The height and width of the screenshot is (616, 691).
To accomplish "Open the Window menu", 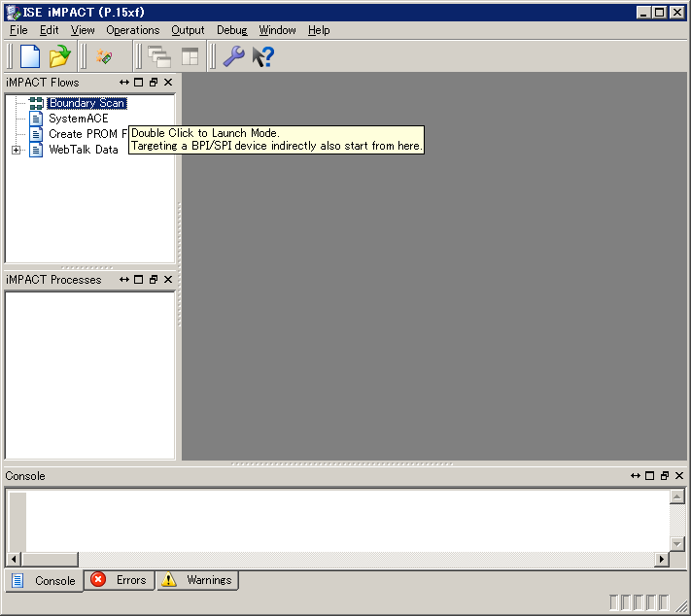I will click(x=277, y=30).
